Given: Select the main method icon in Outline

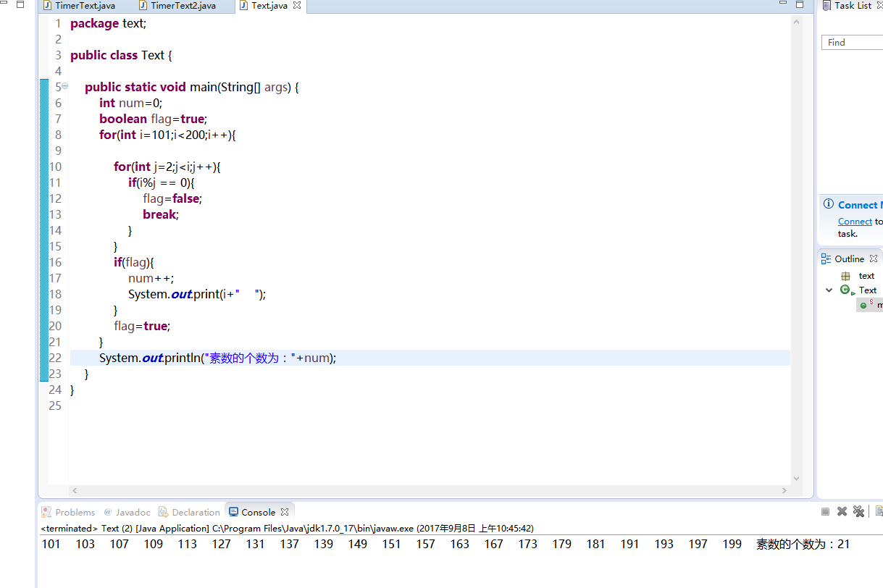Looking at the screenshot, I should click(x=863, y=305).
